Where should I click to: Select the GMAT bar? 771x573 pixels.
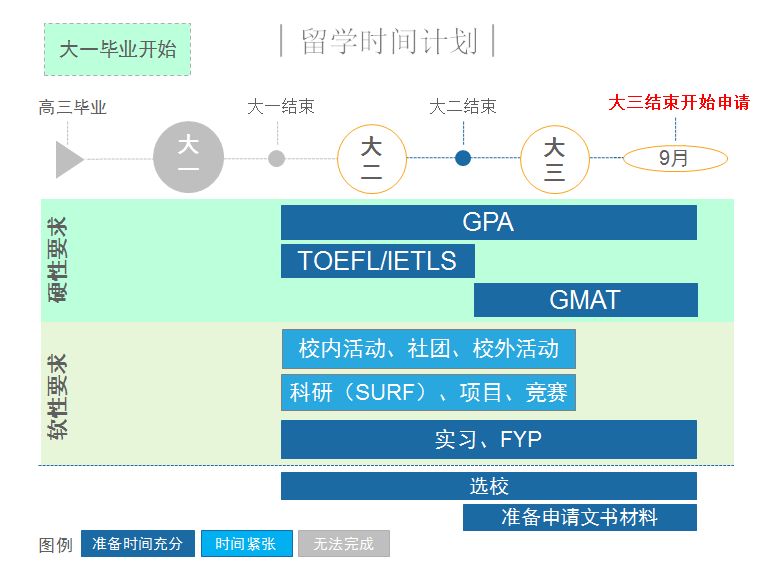pyautogui.click(x=586, y=300)
